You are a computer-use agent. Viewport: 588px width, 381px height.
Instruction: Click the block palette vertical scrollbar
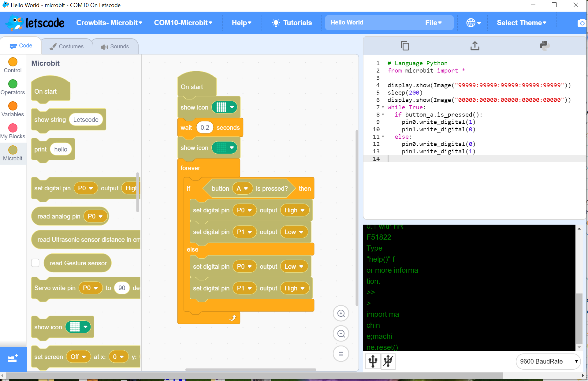(138, 192)
